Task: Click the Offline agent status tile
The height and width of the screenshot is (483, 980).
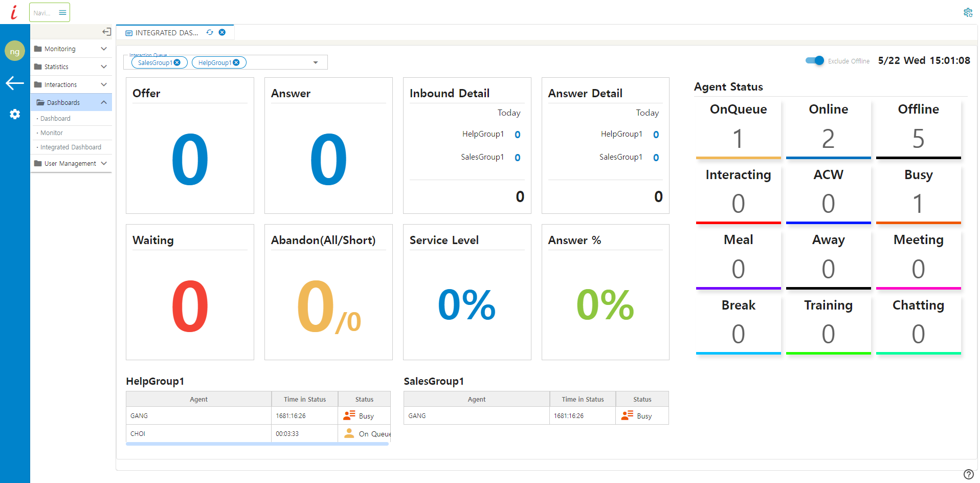Action: (x=918, y=129)
